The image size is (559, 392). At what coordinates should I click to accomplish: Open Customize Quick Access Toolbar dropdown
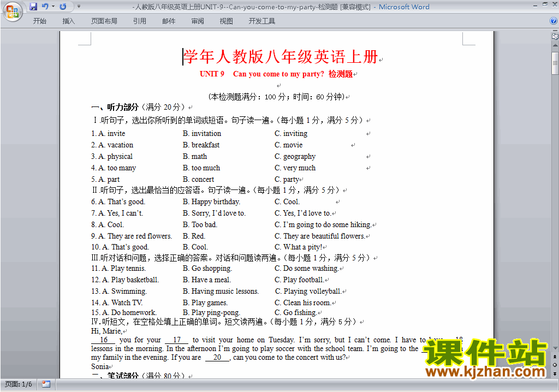(x=79, y=7)
